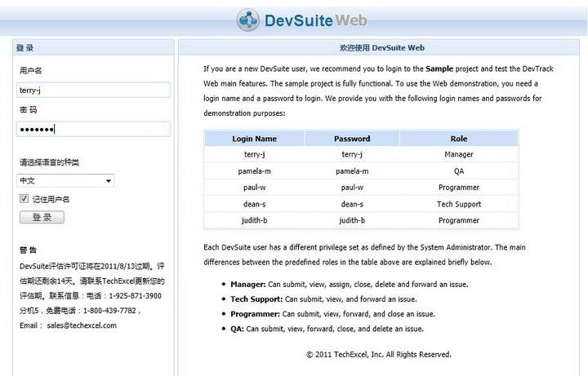Click the Manager: bullet description
Screen dimensions: 588x376
pos(350,285)
